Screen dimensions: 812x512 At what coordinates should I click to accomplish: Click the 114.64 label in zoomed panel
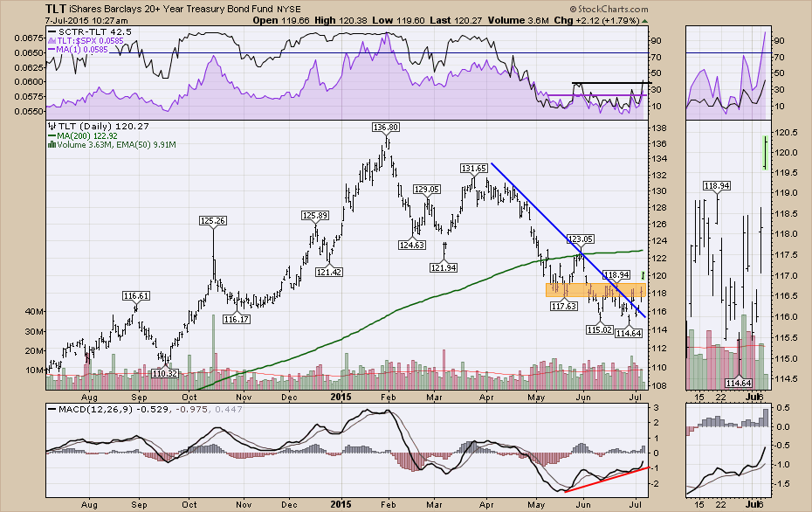739,383
